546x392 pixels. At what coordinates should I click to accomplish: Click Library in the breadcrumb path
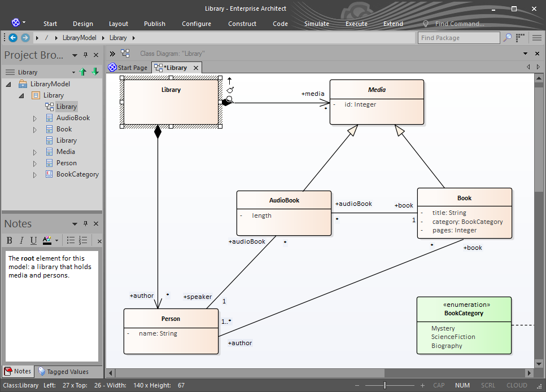click(x=118, y=38)
